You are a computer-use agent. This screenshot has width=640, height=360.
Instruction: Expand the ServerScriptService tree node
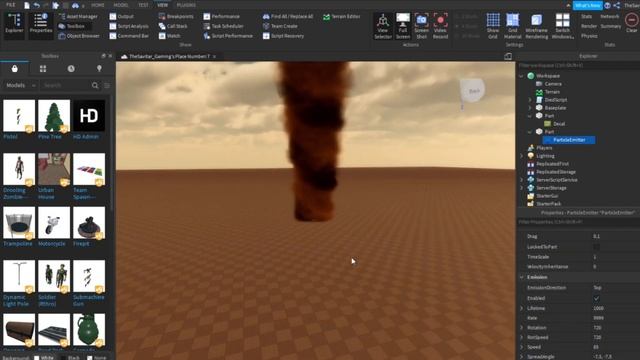(x=521, y=180)
